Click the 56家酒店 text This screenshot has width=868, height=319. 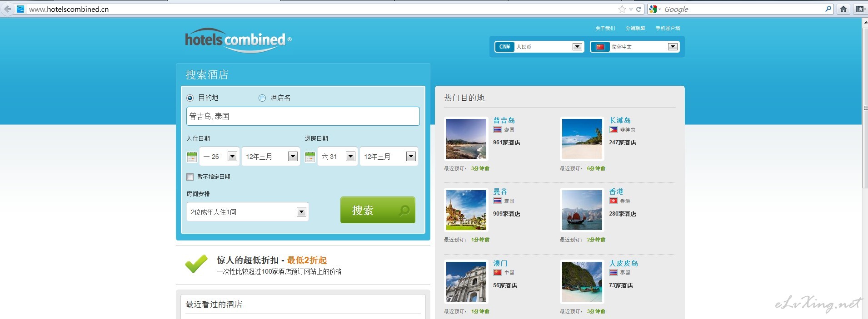(505, 285)
